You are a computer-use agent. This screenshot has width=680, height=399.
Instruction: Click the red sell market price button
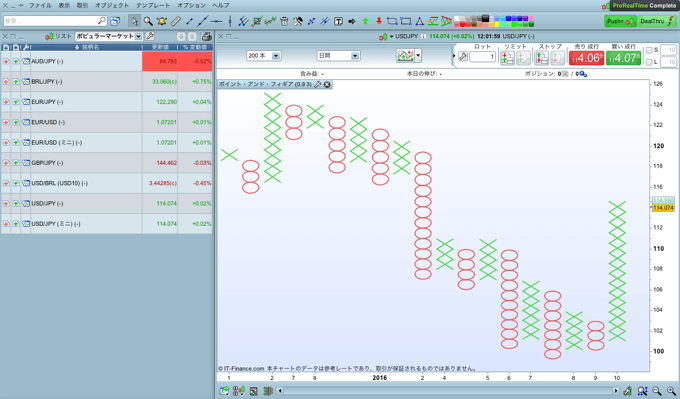pos(586,58)
